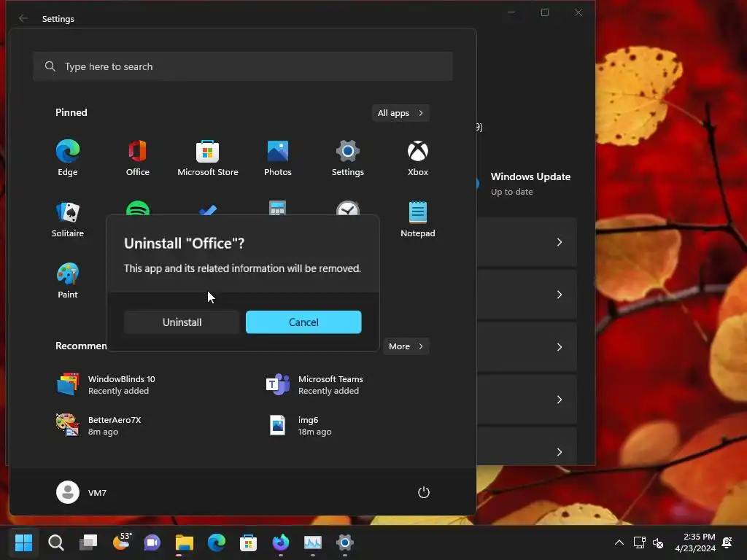Open the weather widget showing 53°
Screen dimensions: 747x560
click(122, 542)
